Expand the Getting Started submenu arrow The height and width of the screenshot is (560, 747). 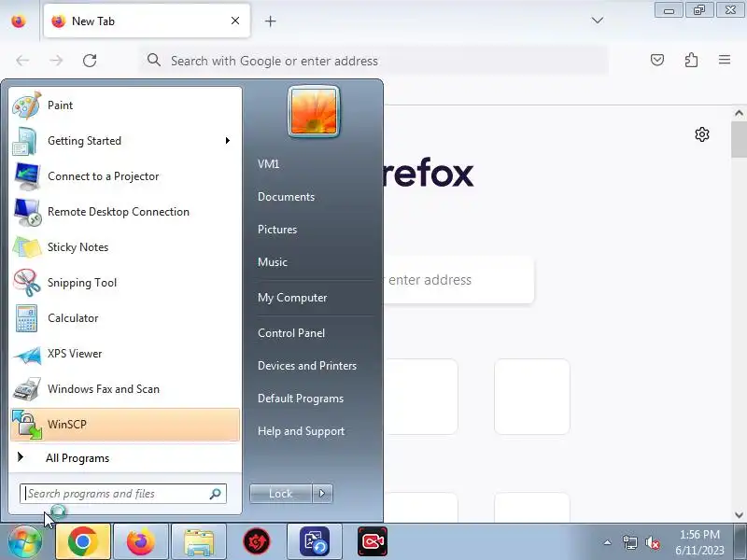[228, 141]
